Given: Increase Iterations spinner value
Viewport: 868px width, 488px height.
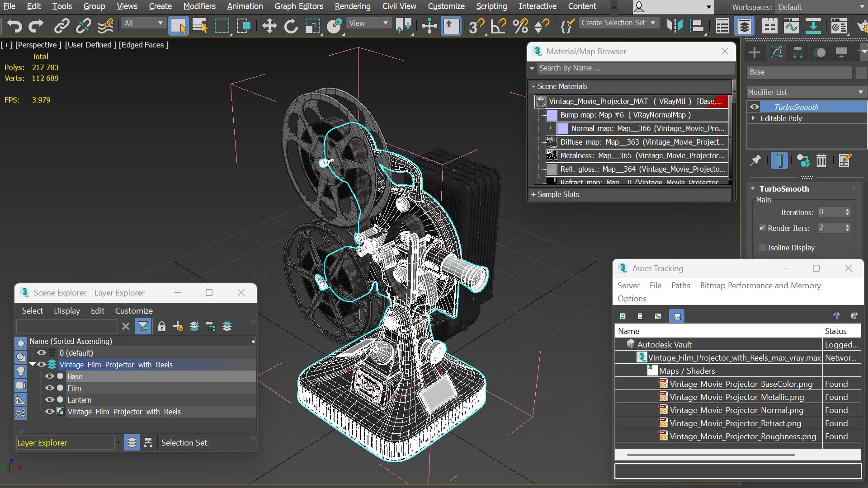Looking at the screenshot, I should point(847,210).
